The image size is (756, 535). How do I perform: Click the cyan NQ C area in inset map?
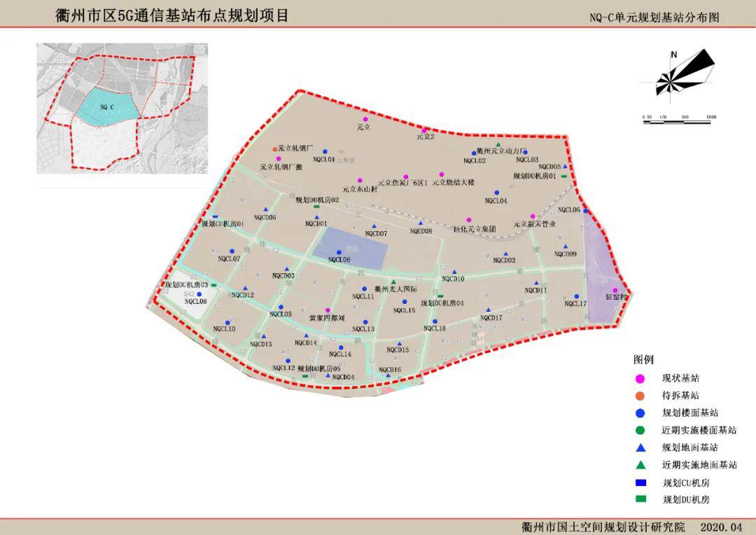pyautogui.click(x=108, y=108)
